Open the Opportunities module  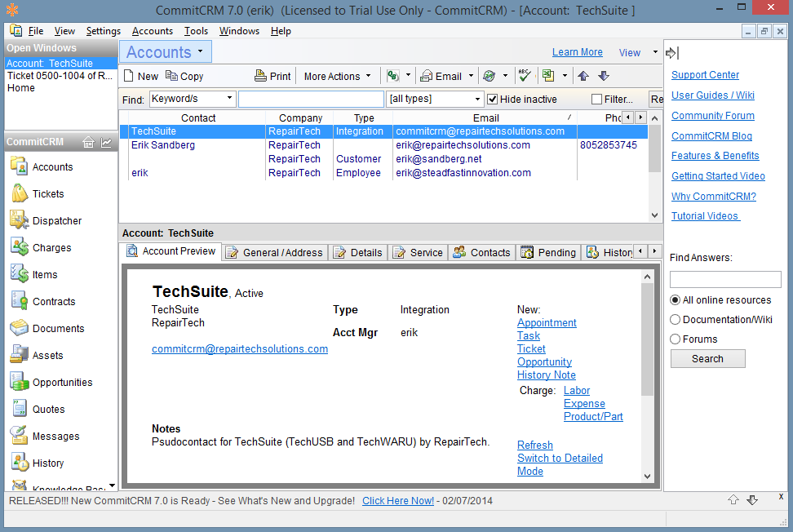pos(51,383)
